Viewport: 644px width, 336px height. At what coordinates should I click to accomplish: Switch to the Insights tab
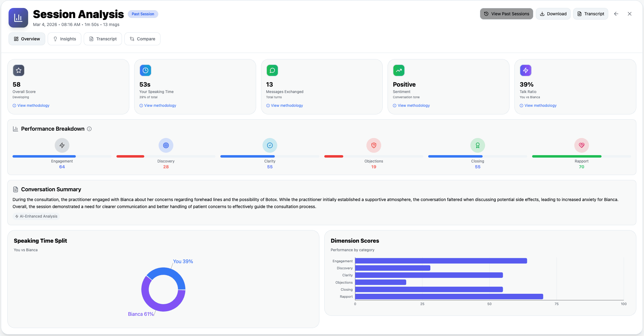pyautogui.click(x=64, y=39)
